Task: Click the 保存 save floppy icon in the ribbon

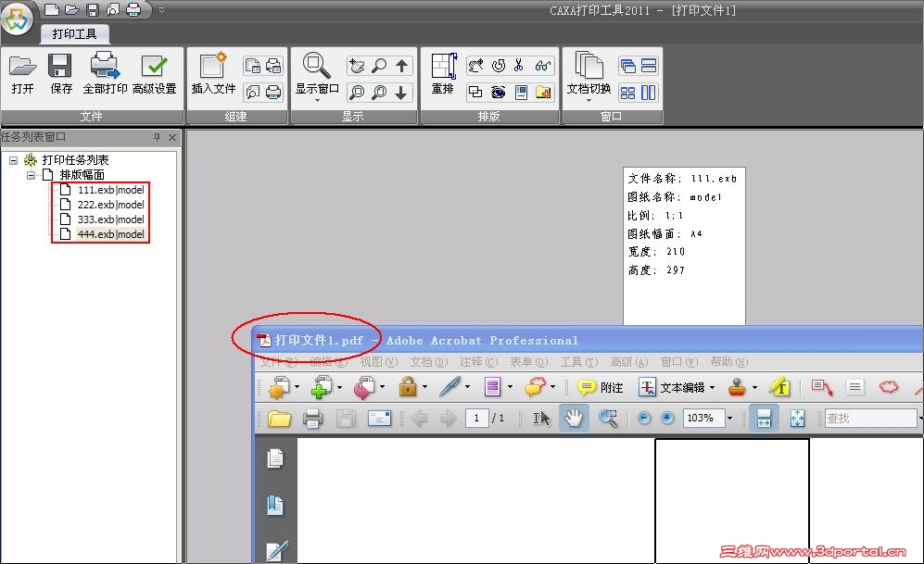Action: (60, 66)
